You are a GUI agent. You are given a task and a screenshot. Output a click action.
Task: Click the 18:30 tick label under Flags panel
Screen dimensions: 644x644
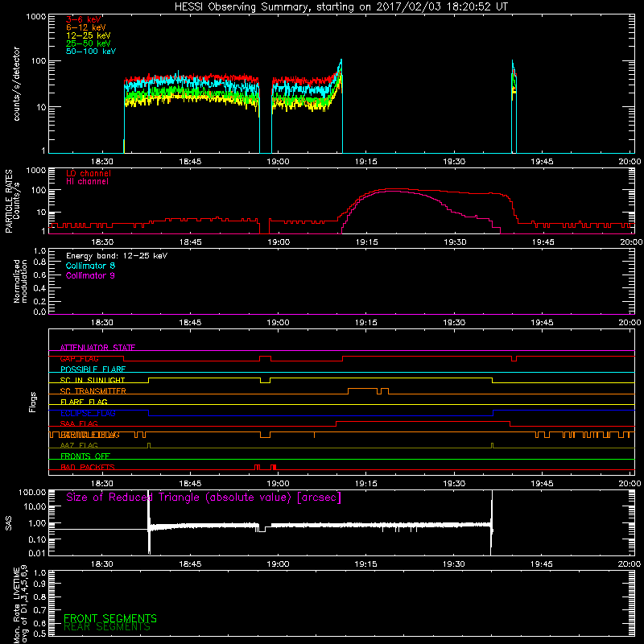point(102,484)
